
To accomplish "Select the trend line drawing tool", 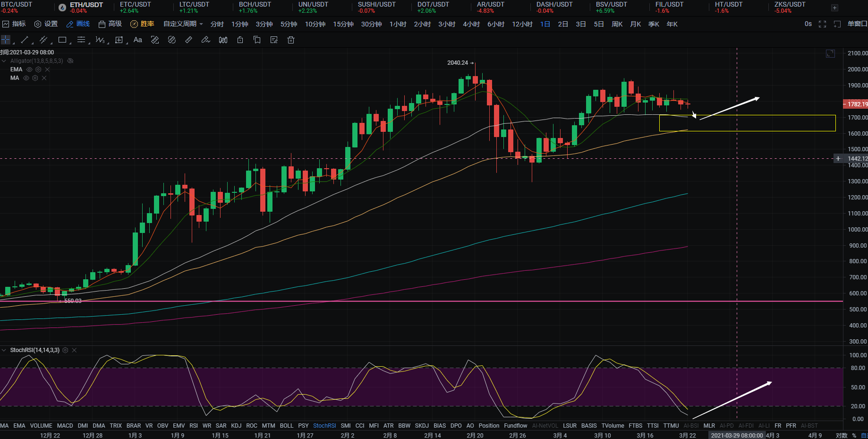I will [x=25, y=40].
